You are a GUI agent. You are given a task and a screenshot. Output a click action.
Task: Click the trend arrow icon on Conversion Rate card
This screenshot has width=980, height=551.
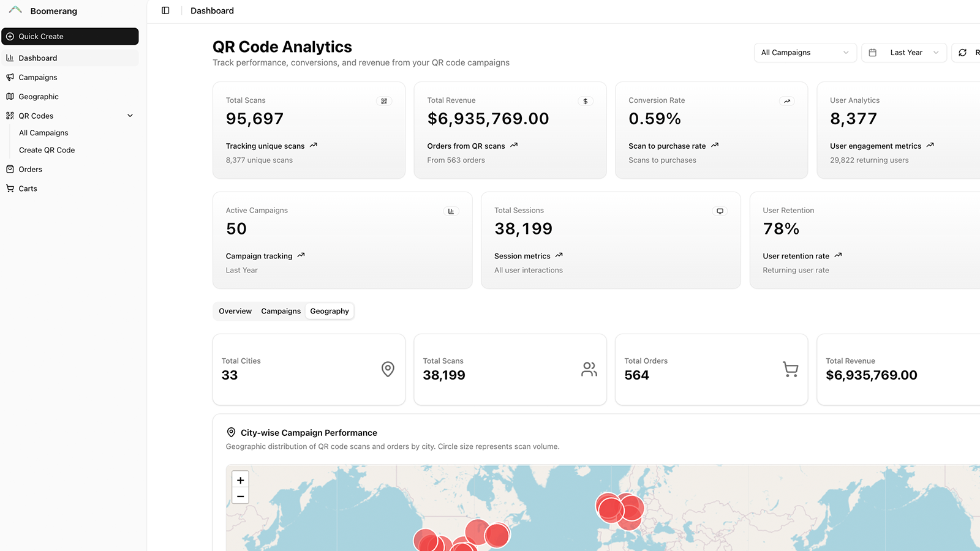(x=786, y=101)
